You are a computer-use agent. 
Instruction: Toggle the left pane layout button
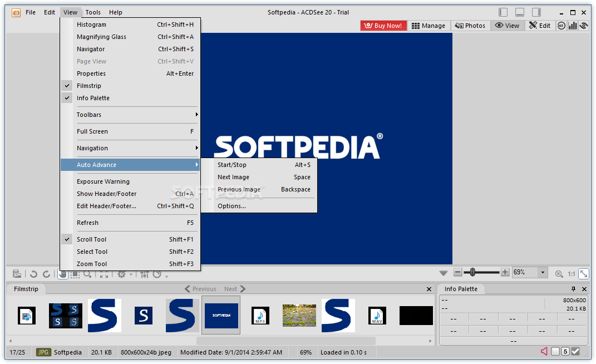(503, 12)
